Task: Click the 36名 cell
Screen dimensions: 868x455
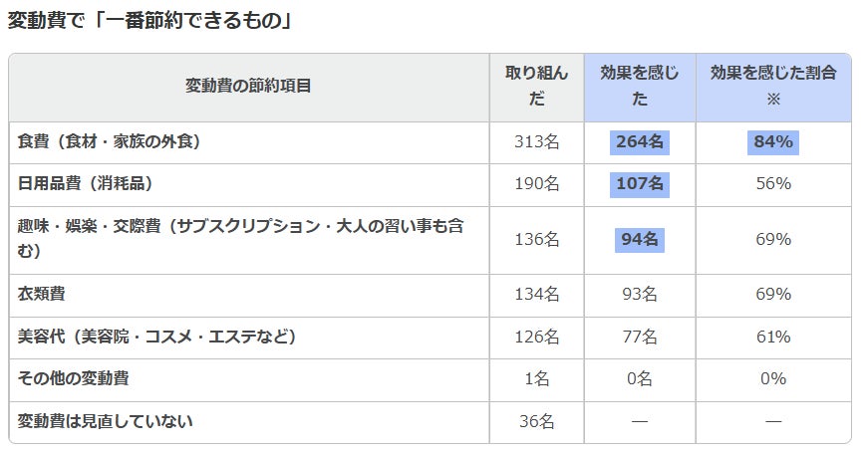Action: click(x=536, y=421)
